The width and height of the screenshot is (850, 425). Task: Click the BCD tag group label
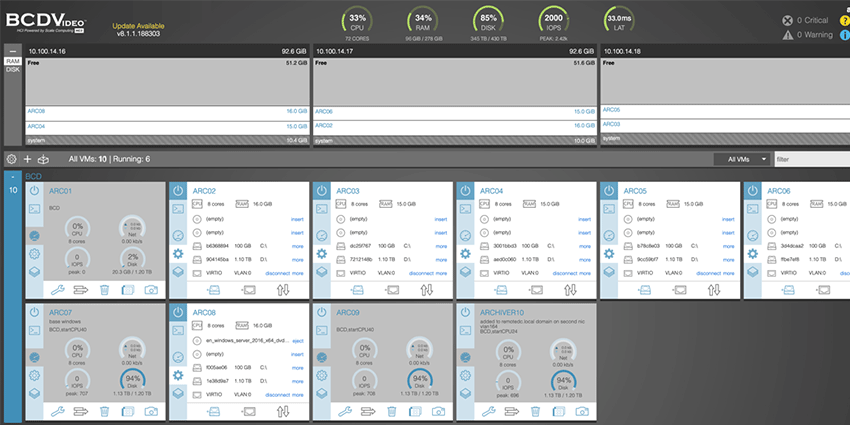[33, 177]
